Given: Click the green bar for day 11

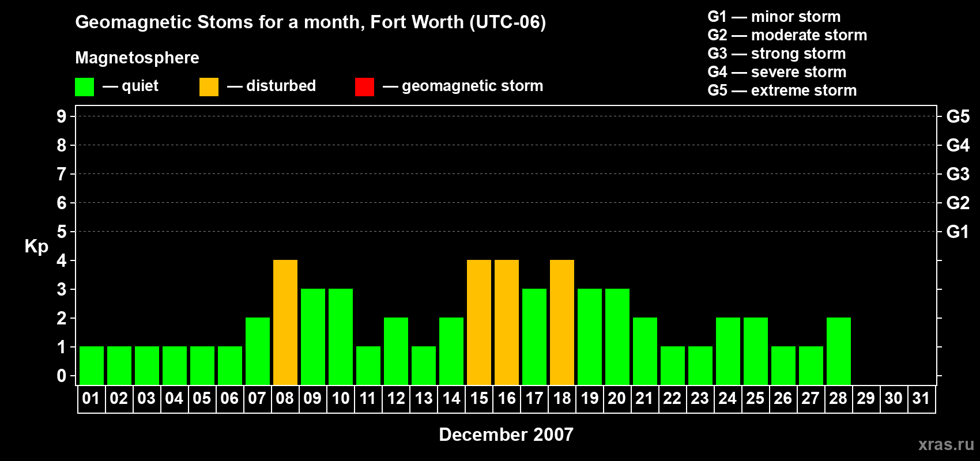Looking at the screenshot, I should pyautogui.click(x=368, y=366).
